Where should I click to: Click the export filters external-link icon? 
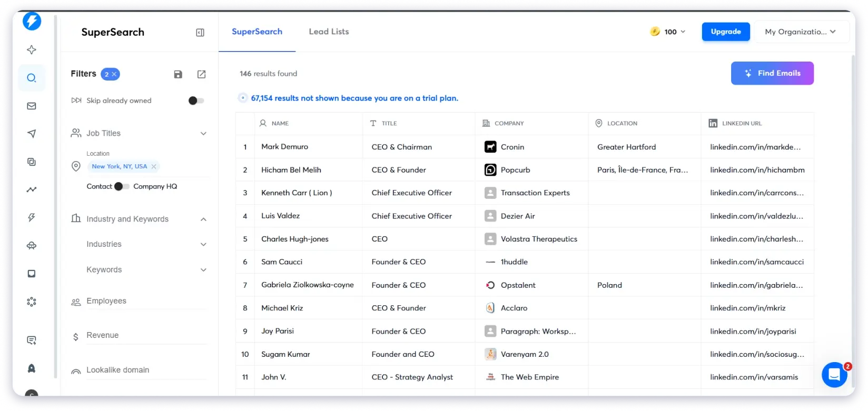(x=201, y=74)
